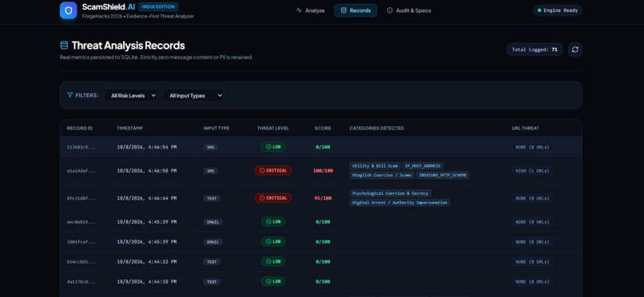Image resolution: width=644 pixels, height=297 pixels.
Task: Click the CATEGORIES DETECTED column header
Action: (x=376, y=129)
